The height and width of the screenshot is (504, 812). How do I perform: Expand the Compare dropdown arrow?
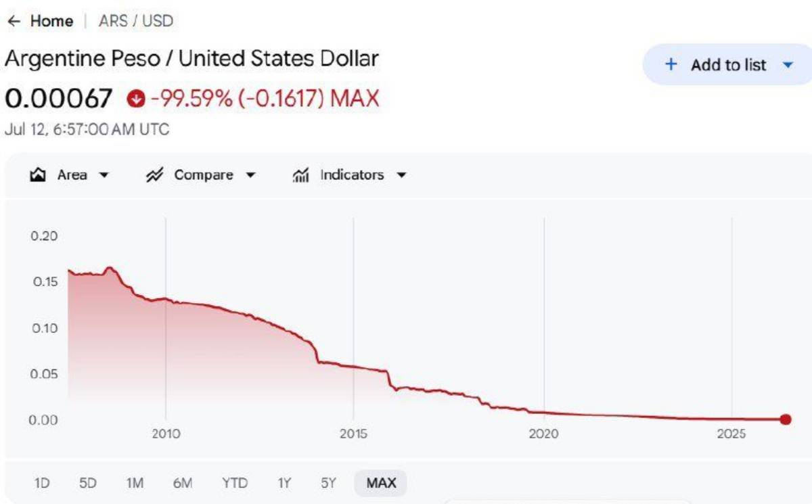click(250, 175)
